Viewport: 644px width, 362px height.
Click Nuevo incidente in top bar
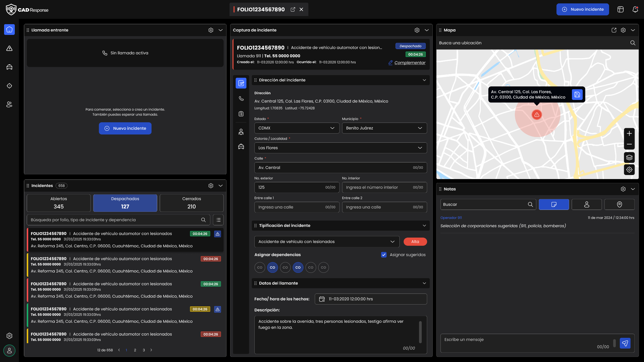(x=583, y=9)
